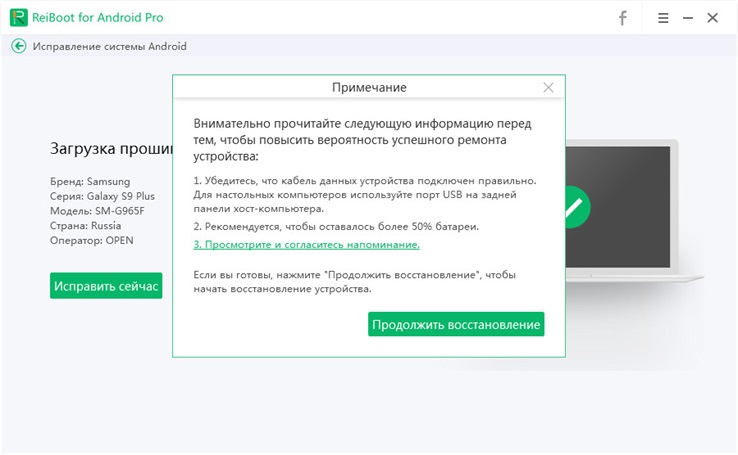Click the Исправить сейчас button
The width and height of the screenshot is (738, 455).
106,286
